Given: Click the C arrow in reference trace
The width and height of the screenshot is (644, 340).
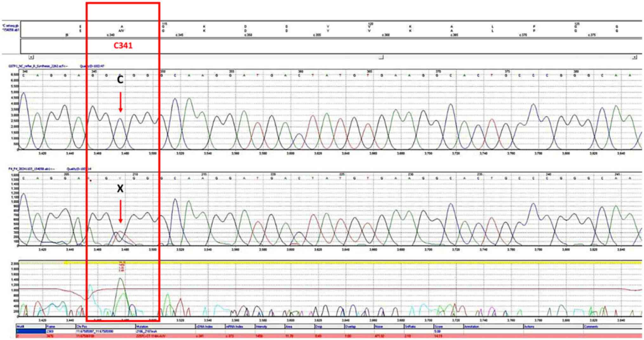Looking at the screenshot, I should coord(120,102).
